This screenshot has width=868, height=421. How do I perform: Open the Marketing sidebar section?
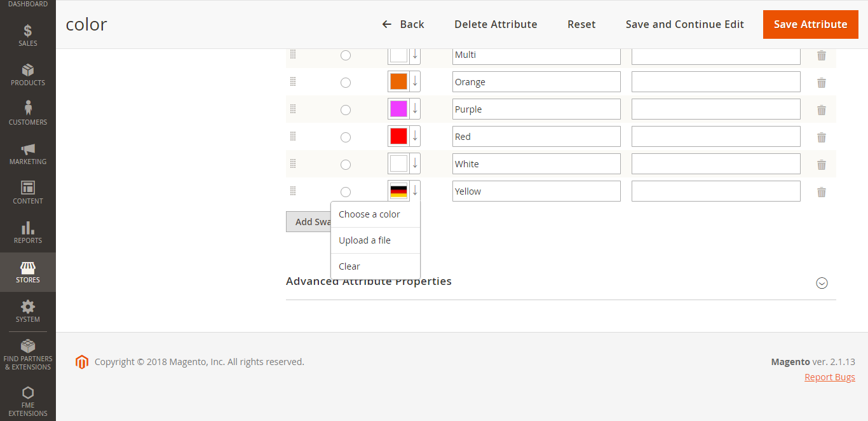[28, 154]
